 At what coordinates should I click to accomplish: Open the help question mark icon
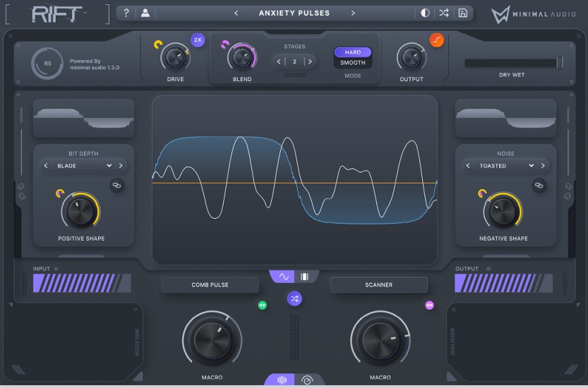pyautogui.click(x=126, y=13)
